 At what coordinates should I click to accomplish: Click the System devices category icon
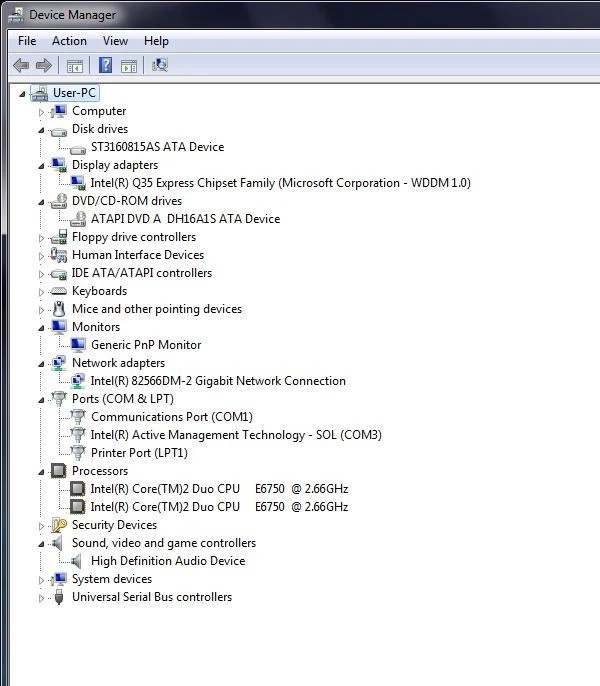[59, 579]
